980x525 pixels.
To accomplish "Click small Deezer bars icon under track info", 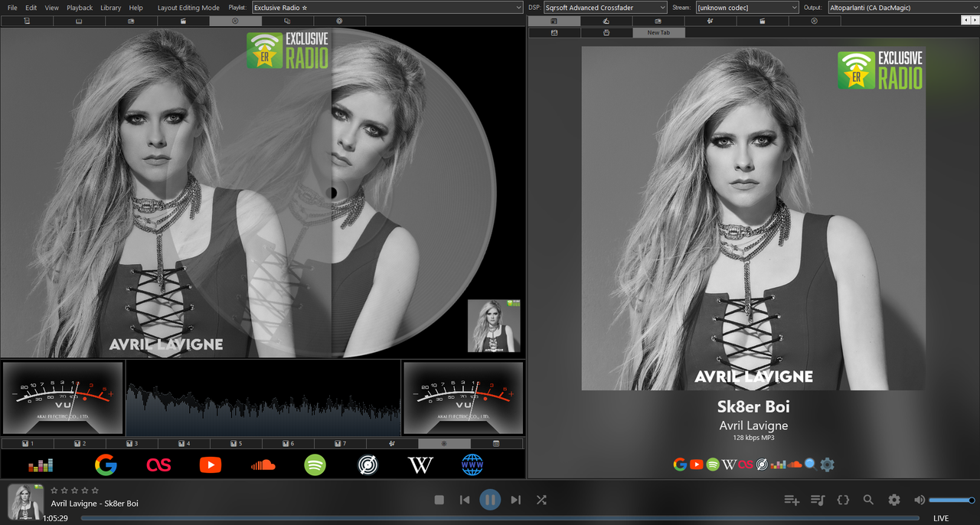I will click(779, 464).
